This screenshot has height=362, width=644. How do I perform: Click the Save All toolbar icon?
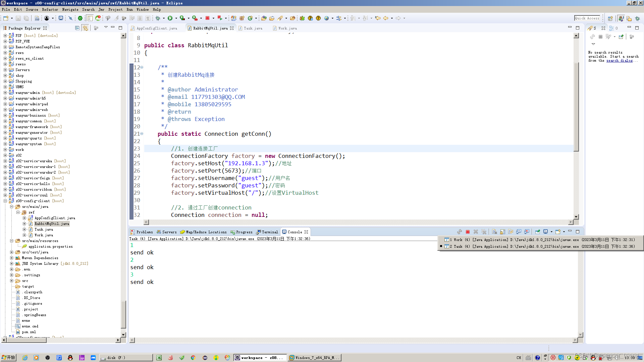tap(26, 18)
